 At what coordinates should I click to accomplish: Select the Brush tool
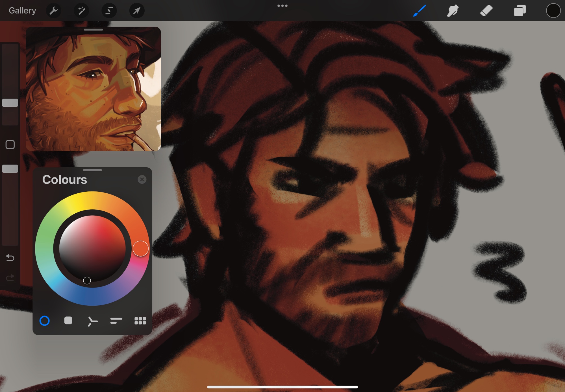coord(419,11)
